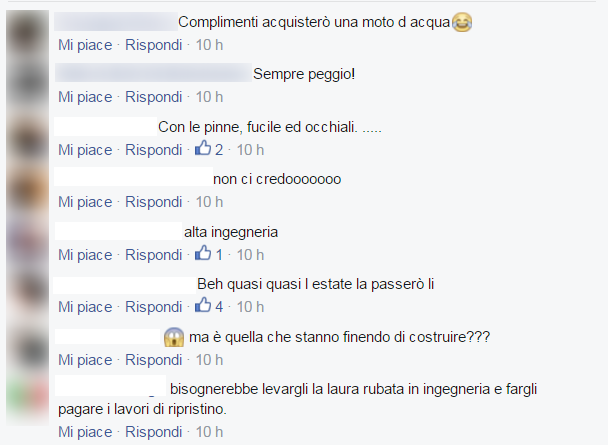Click the screaming emoji before 'ma è quella'

174,337
